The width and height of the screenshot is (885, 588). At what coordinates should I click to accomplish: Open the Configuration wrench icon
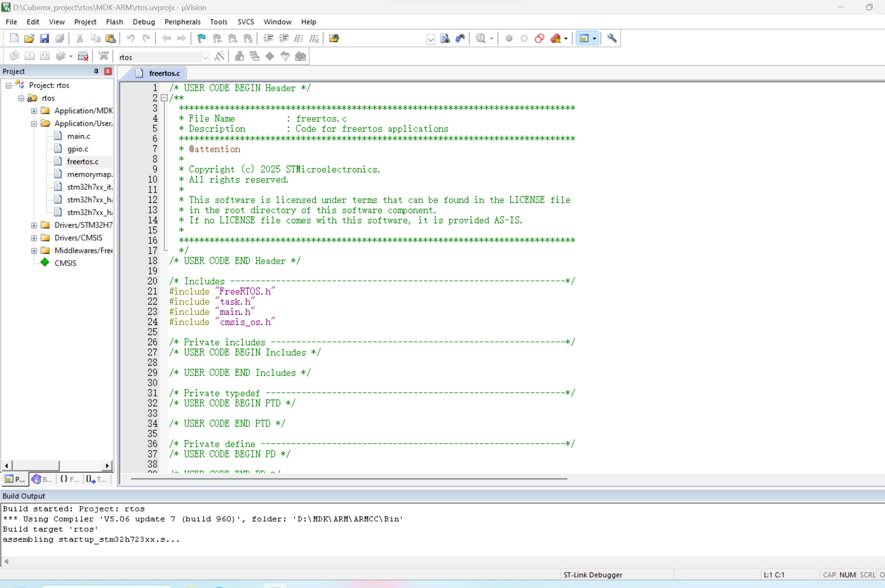(611, 39)
